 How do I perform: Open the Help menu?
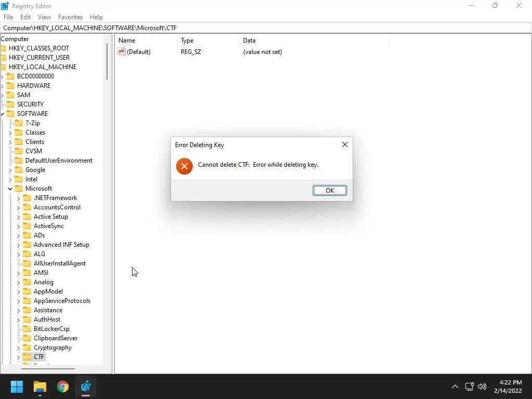point(96,17)
